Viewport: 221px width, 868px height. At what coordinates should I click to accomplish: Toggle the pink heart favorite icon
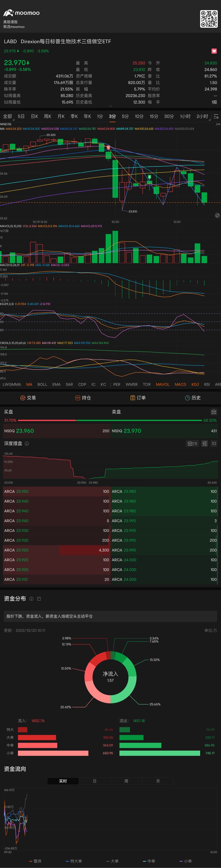pos(214,51)
